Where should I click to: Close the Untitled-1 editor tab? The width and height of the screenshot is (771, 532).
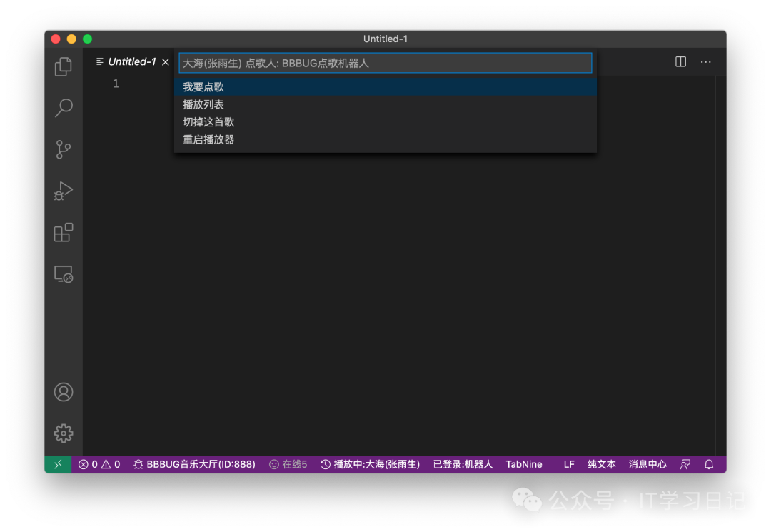[x=166, y=62]
